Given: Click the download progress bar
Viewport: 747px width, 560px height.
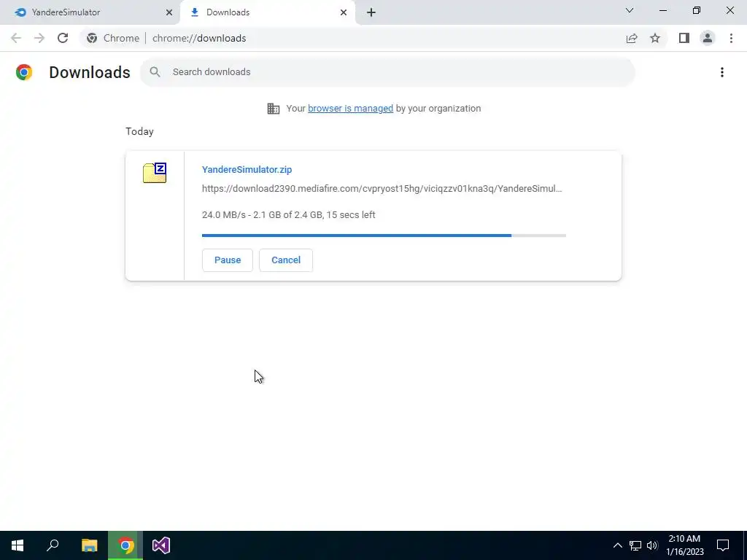Looking at the screenshot, I should 384,236.
